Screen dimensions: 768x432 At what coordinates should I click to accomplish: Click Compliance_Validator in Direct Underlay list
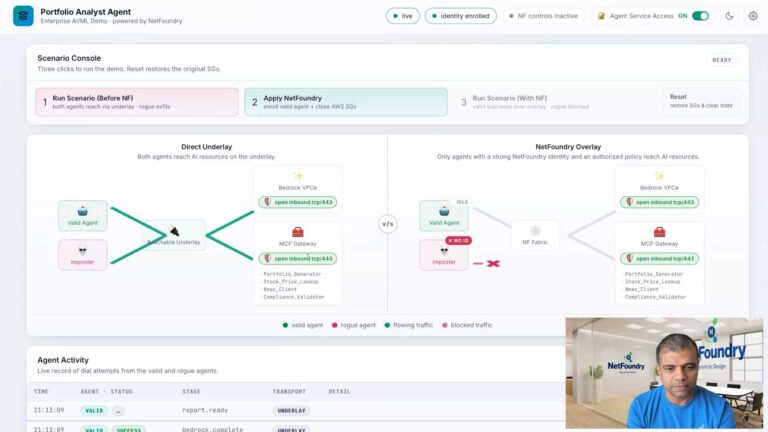(x=294, y=297)
